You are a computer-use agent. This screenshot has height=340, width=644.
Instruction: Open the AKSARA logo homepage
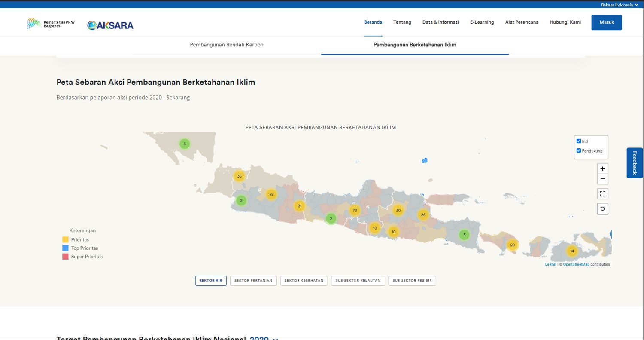pyautogui.click(x=110, y=25)
